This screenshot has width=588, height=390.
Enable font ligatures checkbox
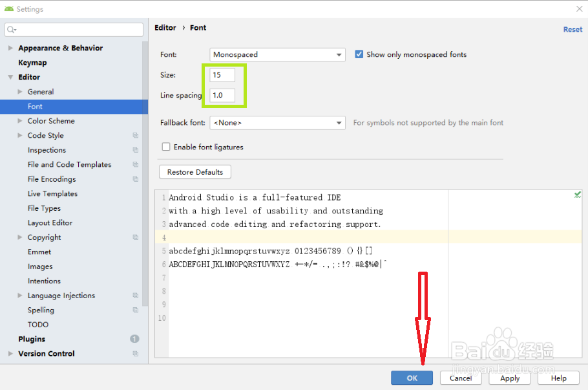(x=166, y=147)
